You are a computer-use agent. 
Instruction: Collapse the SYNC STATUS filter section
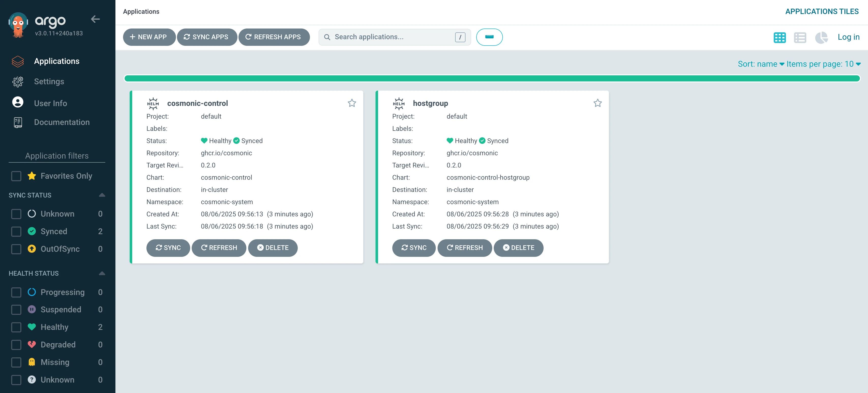tap(102, 195)
